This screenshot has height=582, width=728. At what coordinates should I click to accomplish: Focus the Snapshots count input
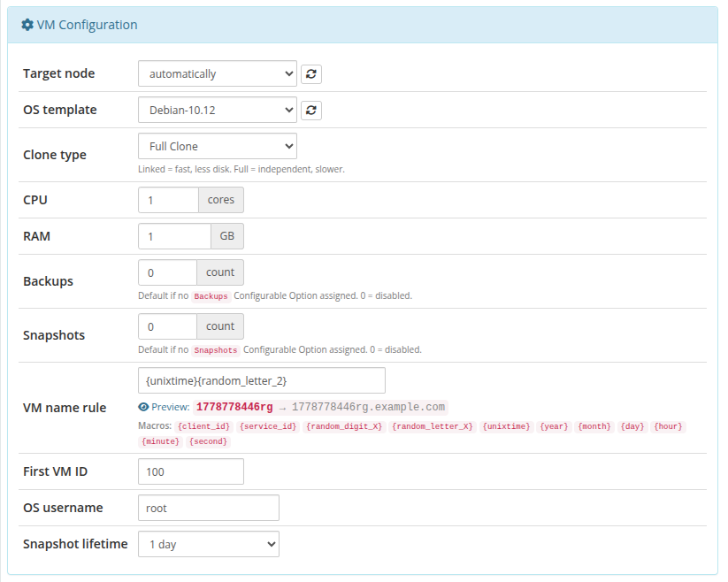tap(167, 326)
